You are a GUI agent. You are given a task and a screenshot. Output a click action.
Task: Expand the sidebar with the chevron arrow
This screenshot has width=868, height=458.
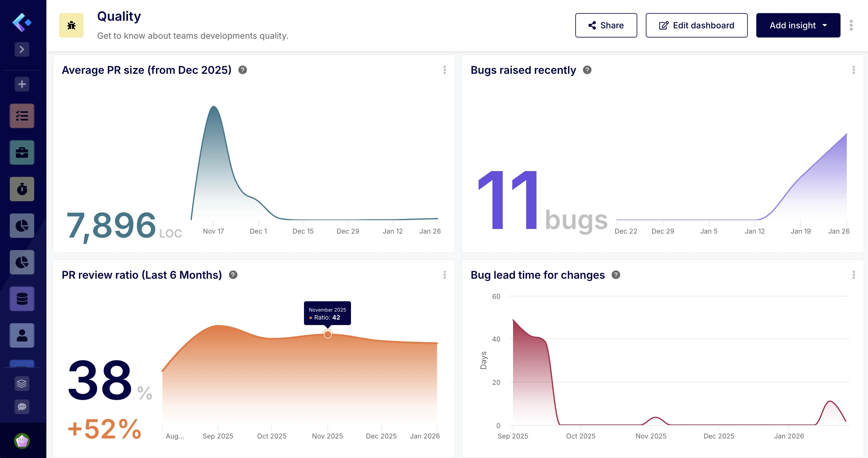(22, 49)
